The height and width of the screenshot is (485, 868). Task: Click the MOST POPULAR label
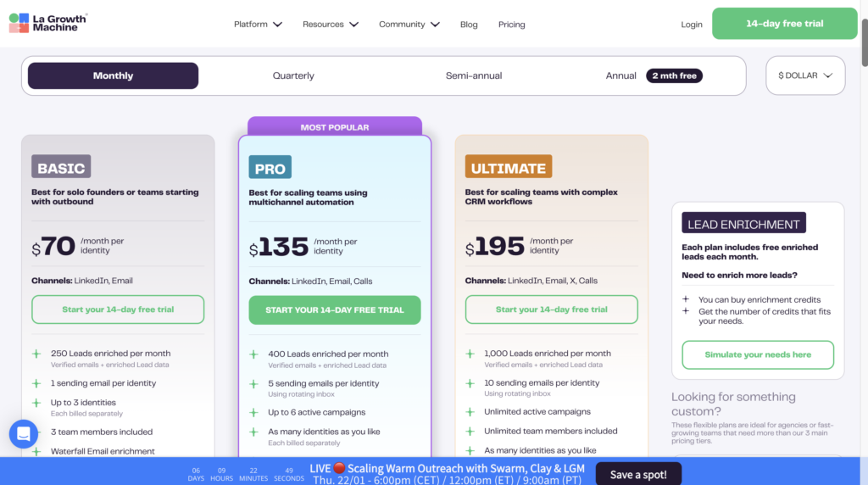[x=334, y=127]
